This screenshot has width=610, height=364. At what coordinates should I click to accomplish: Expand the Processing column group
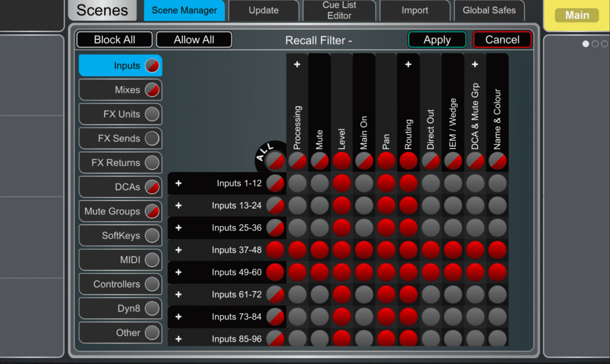297,64
